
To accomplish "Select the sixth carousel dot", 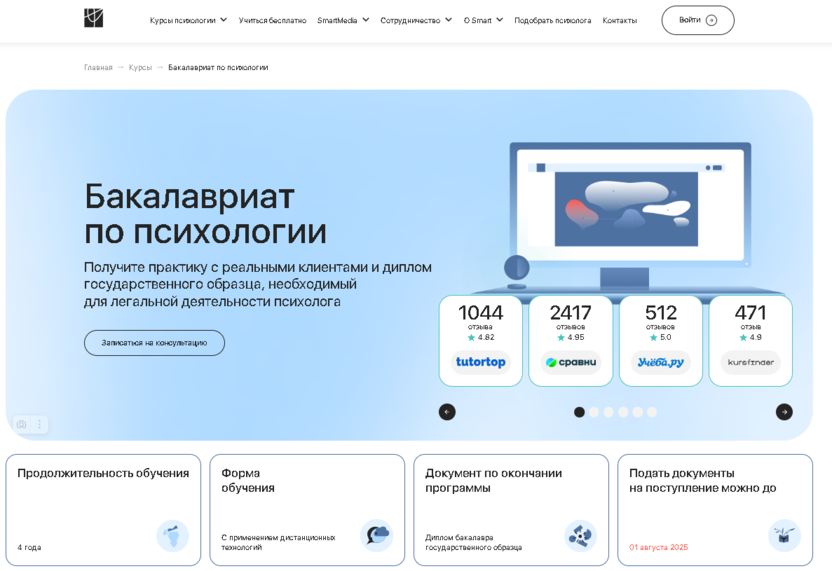I will 652,412.
